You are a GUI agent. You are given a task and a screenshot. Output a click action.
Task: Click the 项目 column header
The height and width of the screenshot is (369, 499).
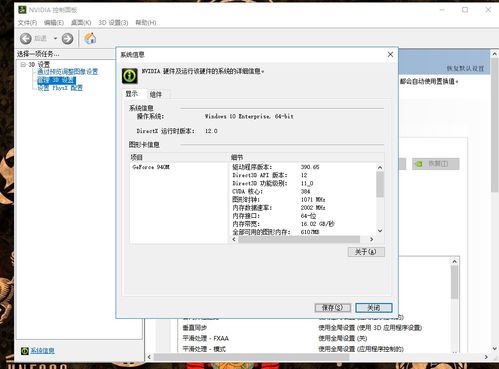[178, 157]
